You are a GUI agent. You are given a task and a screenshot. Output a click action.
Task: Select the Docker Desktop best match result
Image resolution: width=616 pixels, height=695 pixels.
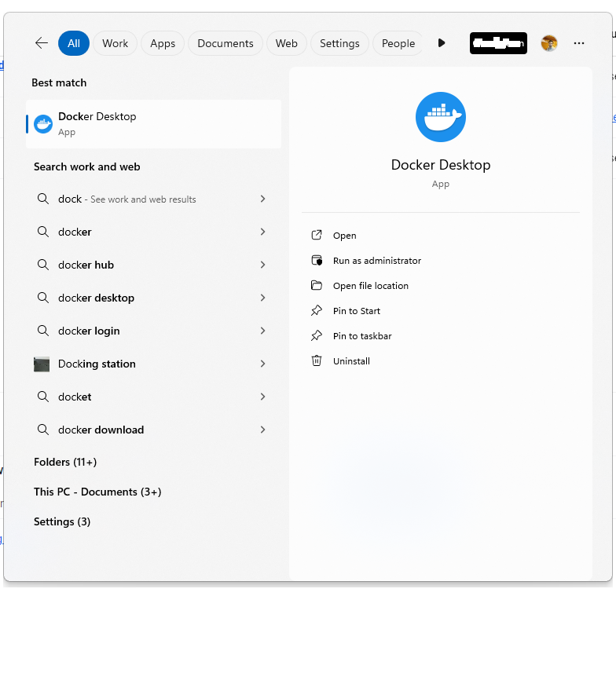coord(153,123)
